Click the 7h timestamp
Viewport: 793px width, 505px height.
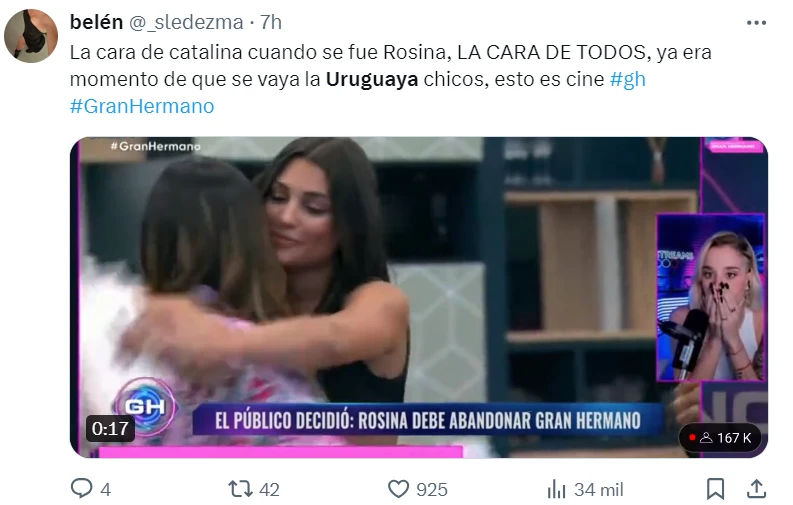tap(271, 22)
